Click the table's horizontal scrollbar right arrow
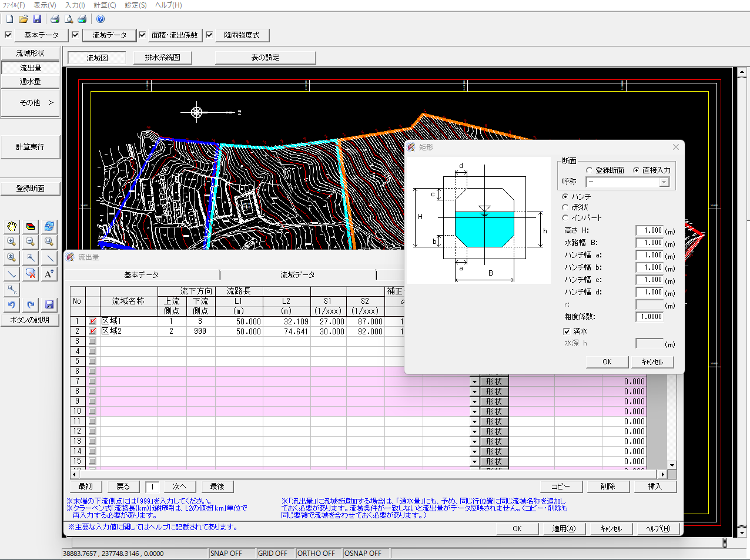 point(662,474)
